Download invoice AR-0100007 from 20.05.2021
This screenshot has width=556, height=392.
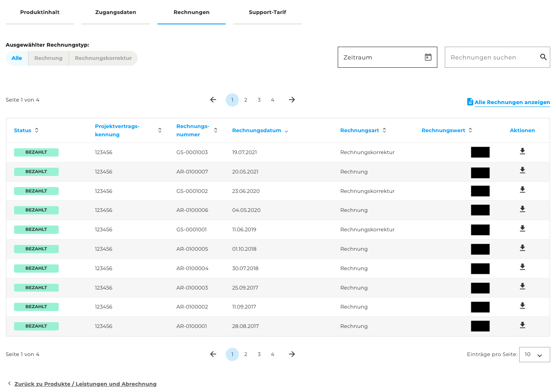pyautogui.click(x=522, y=171)
